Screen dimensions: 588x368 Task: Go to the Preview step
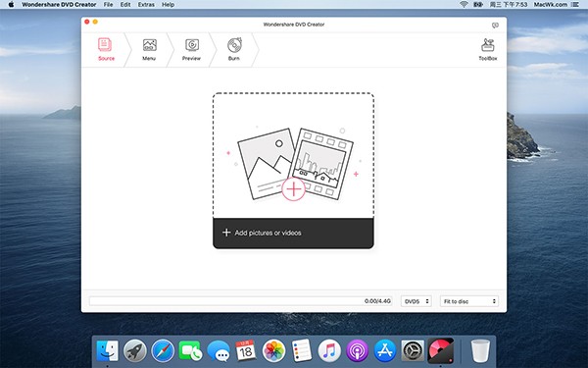tap(192, 50)
